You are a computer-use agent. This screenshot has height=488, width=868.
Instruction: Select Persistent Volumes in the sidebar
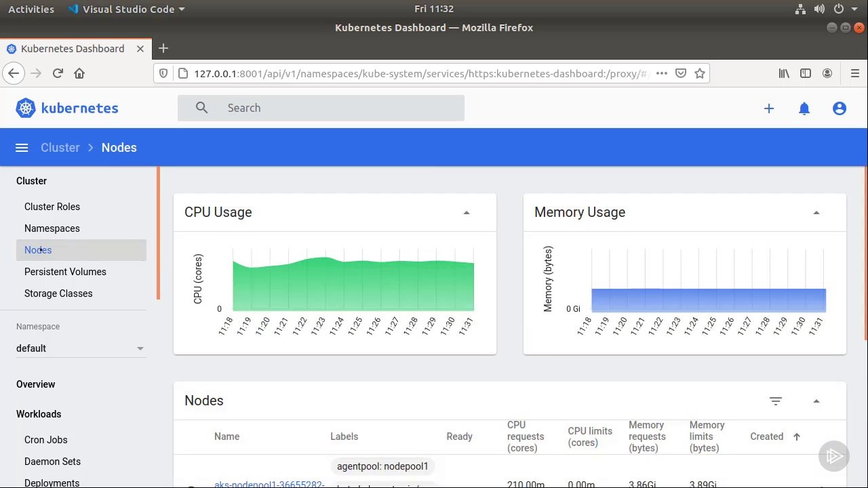pyautogui.click(x=65, y=272)
